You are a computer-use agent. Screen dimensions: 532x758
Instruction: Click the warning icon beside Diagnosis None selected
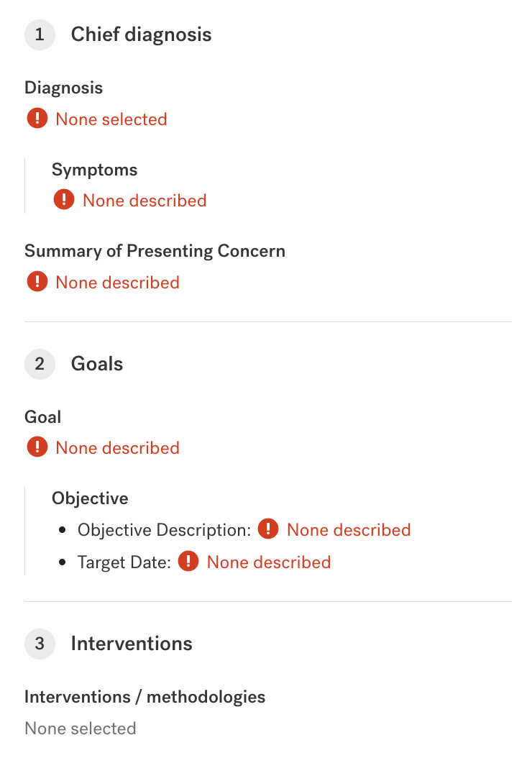click(37, 119)
